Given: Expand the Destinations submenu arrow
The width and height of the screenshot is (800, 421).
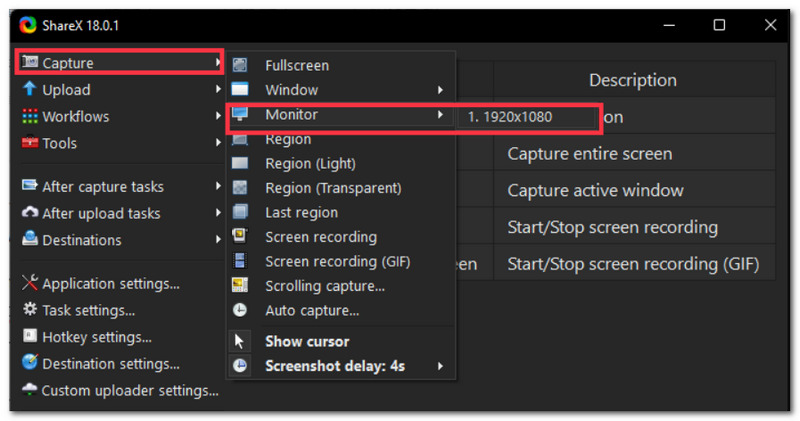Looking at the screenshot, I should point(218,239).
